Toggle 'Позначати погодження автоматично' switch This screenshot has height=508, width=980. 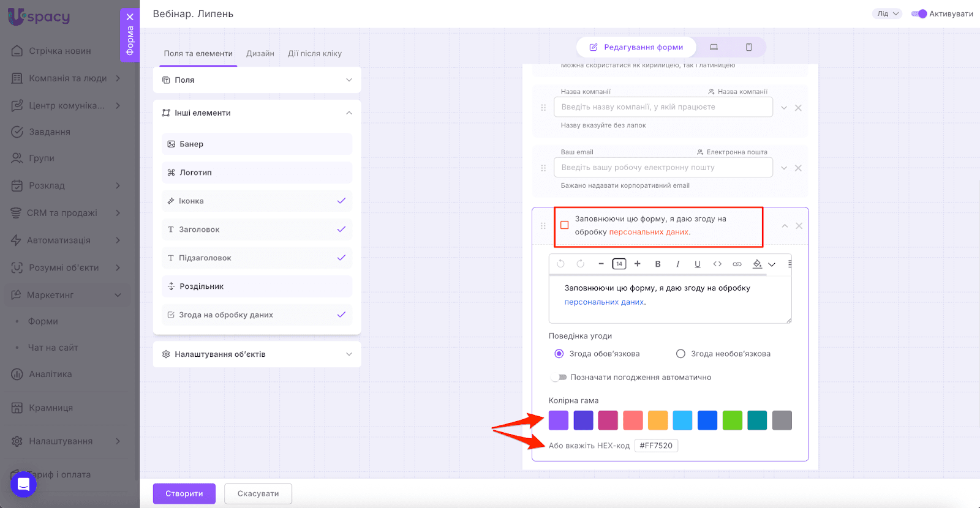559,378
